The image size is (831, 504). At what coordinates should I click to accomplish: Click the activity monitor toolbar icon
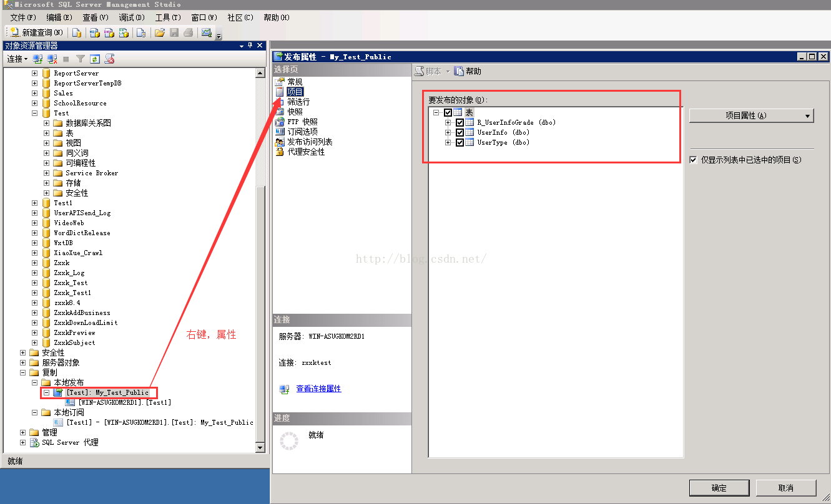(207, 32)
